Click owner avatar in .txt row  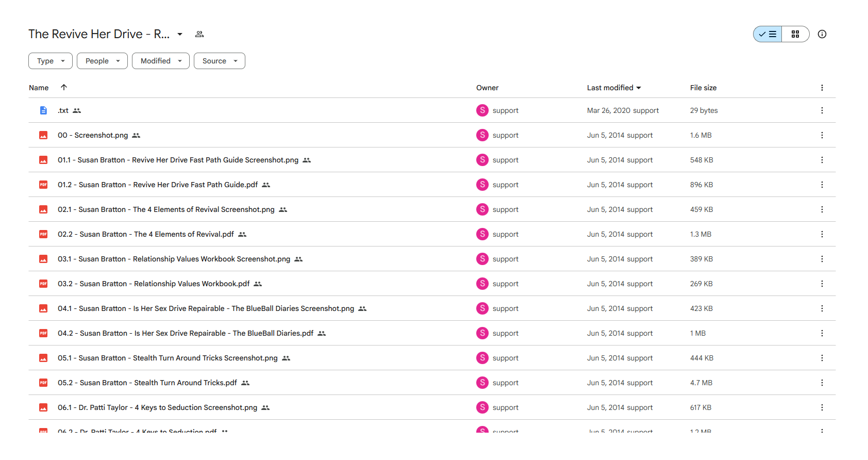click(x=482, y=110)
